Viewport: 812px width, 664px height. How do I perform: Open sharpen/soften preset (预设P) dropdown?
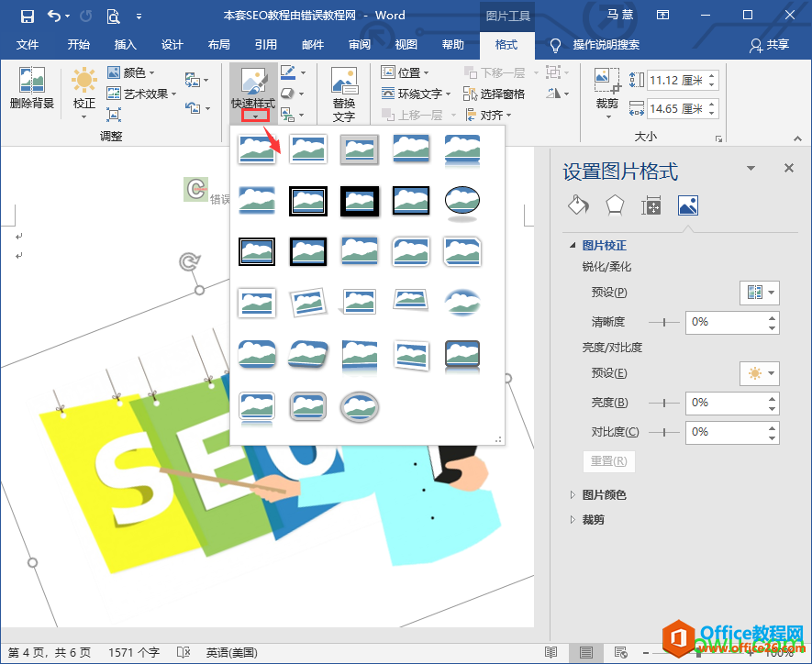(759, 293)
